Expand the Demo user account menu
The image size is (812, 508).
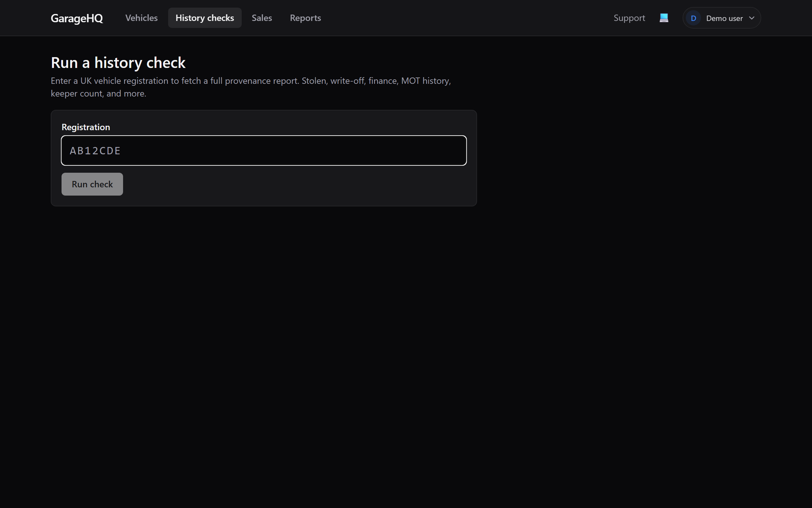(x=721, y=18)
